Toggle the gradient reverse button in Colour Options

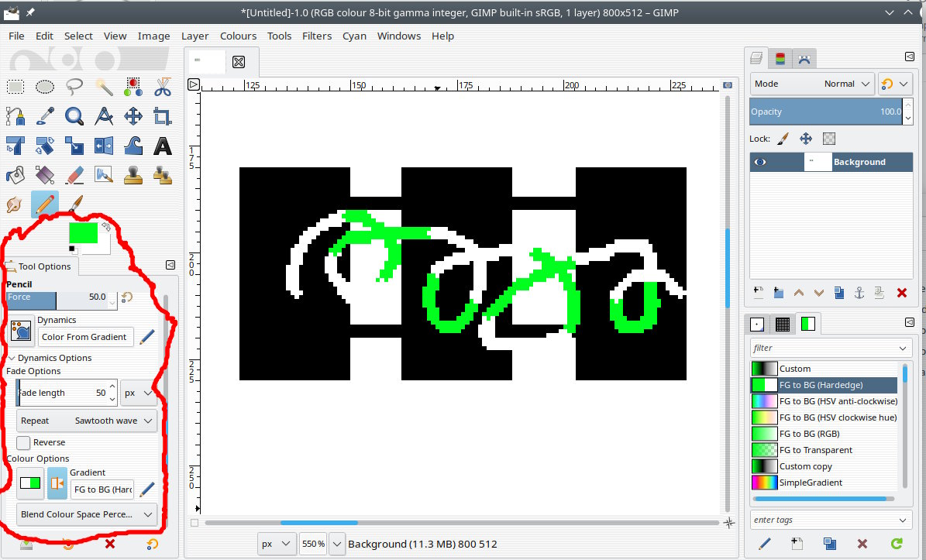57,483
